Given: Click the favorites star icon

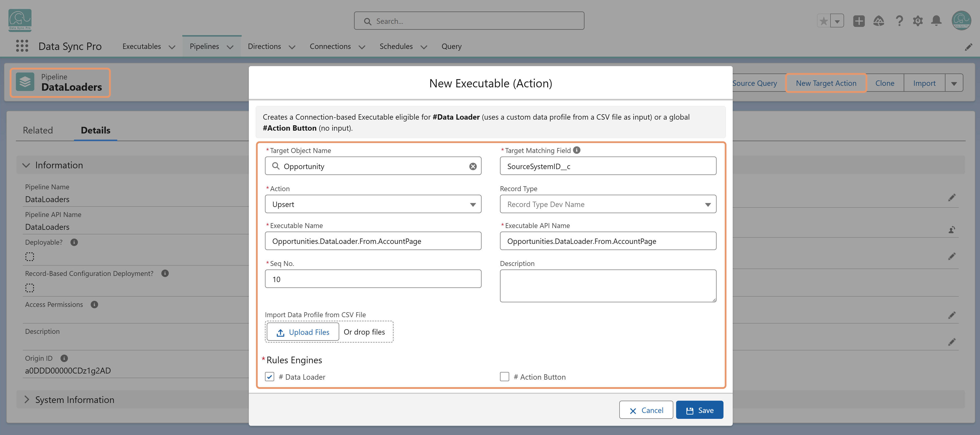Looking at the screenshot, I should click(x=824, y=21).
